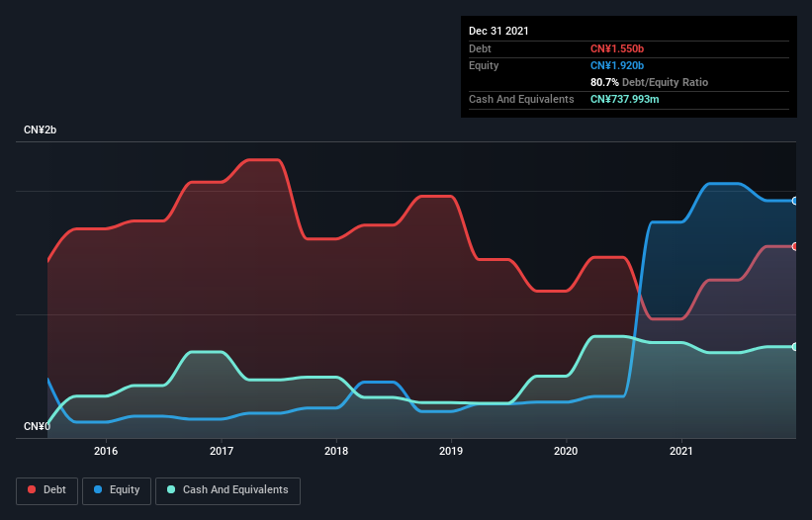Click the CN¥0 y-axis label
The width and height of the screenshot is (812, 520).
(x=37, y=426)
